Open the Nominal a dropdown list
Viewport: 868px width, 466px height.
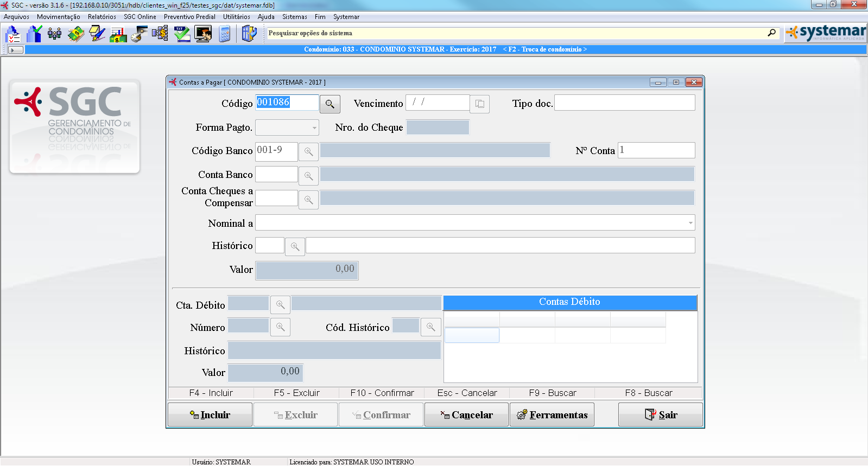[690, 223]
